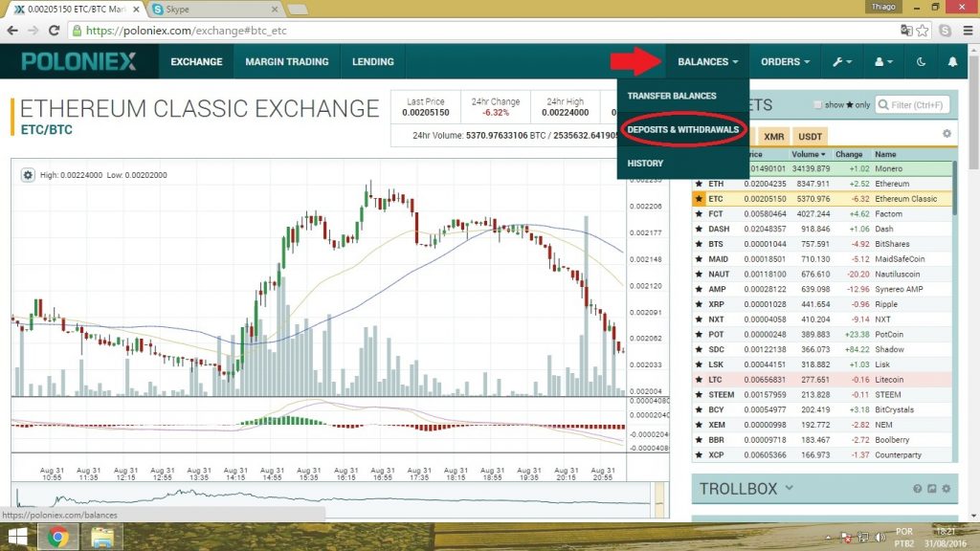Viewport: 980px width, 551px height.
Task: Select Deposits & Withdrawals from Balances menu
Action: tap(682, 128)
